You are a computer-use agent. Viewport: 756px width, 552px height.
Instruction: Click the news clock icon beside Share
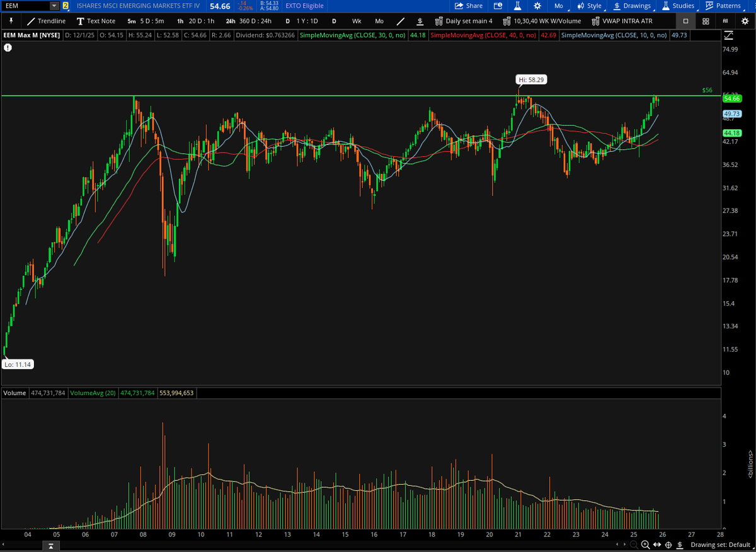(498, 6)
